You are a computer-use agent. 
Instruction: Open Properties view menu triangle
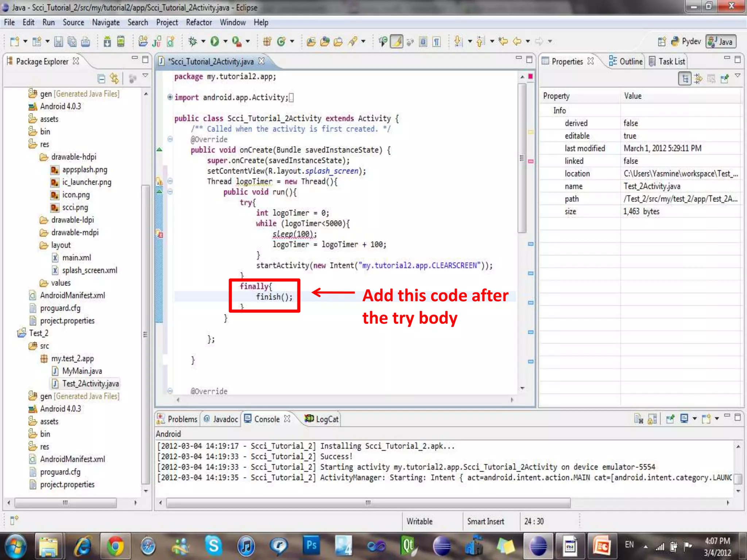pos(738,75)
